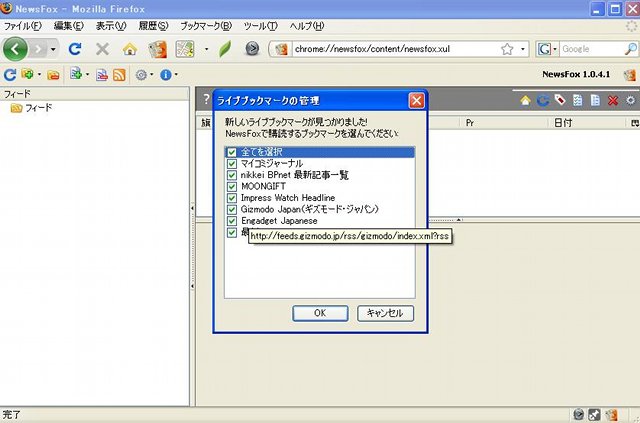Mark all articles read checklist icon
This screenshot has width=640, height=423.
coord(578,100)
